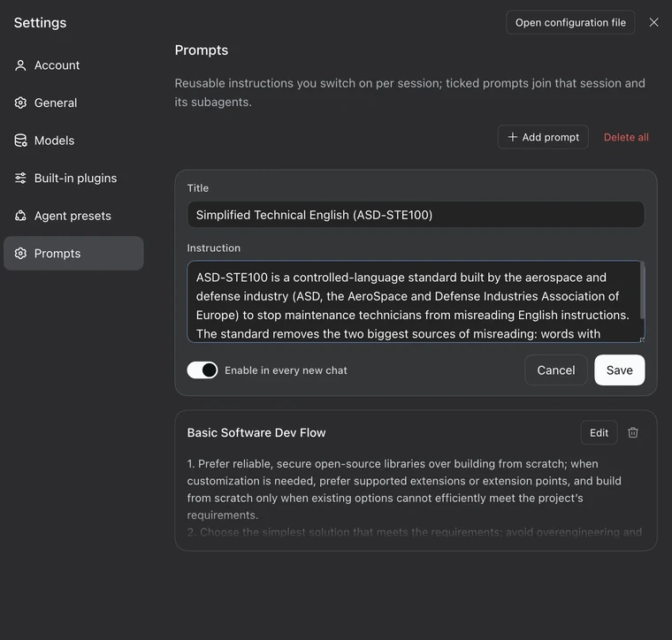
Task: Click inside the Instruction text area
Action: (x=414, y=301)
